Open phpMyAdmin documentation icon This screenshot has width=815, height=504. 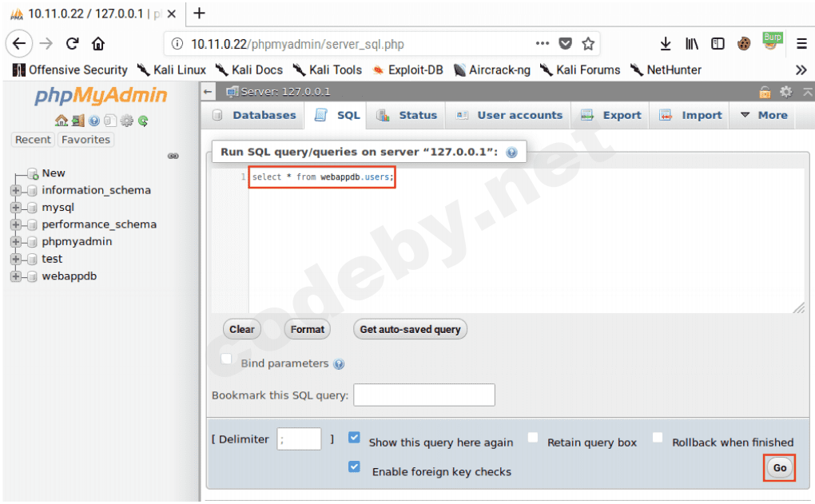pyautogui.click(x=94, y=121)
